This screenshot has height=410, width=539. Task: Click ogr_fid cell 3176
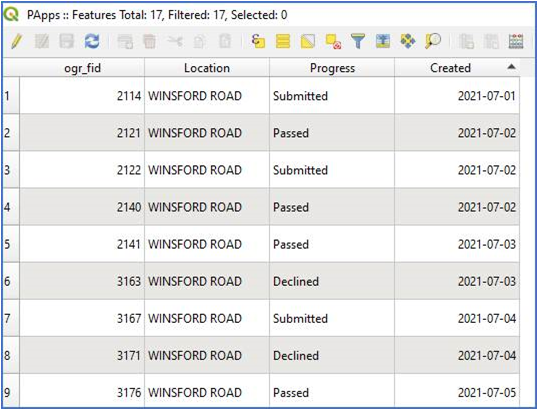coord(82,391)
